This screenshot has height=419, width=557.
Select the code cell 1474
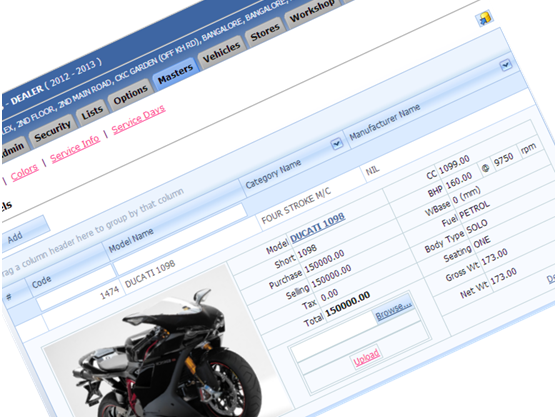109,293
